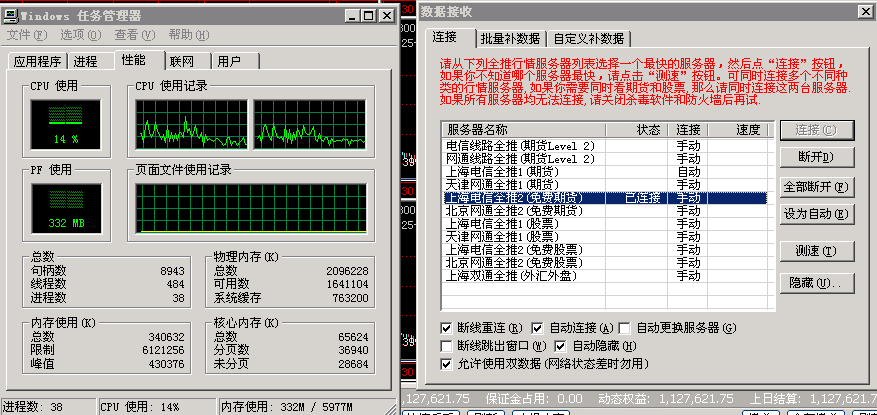Open the 文件(F) menu
Screen dimensions: 877x415
[x=28, y=35]
